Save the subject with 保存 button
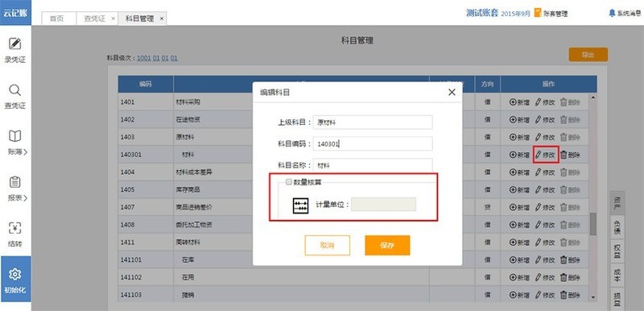This screenshot has height=311, width=644. (x=387, y=245)
